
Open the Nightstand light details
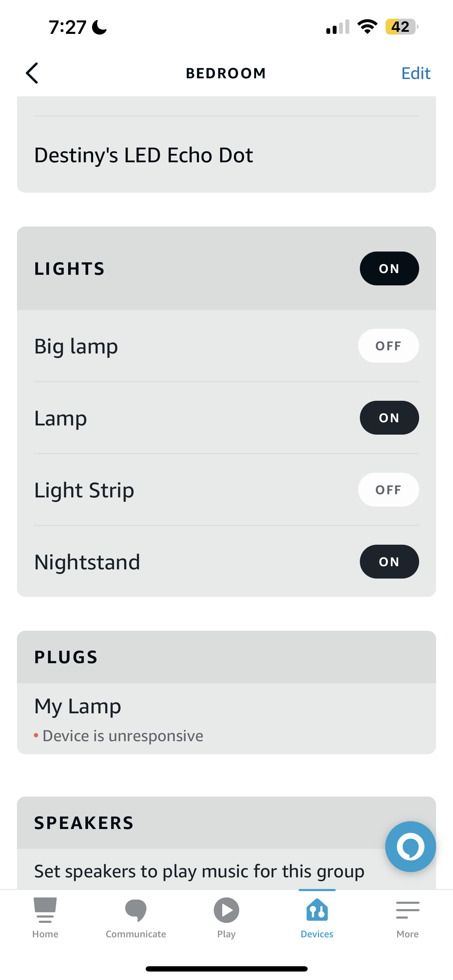87,562
